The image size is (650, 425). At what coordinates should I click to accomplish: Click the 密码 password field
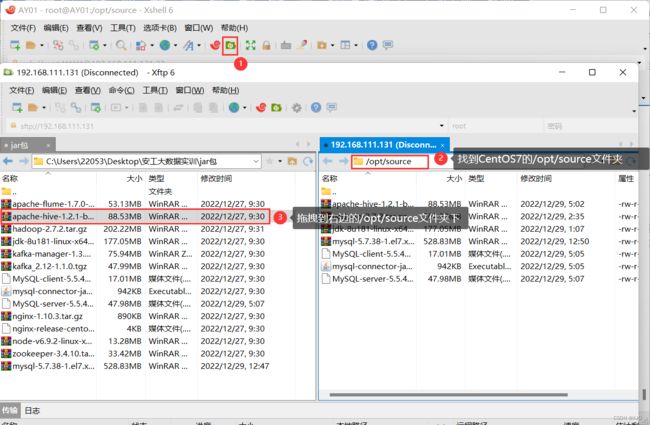coord(589,126)
